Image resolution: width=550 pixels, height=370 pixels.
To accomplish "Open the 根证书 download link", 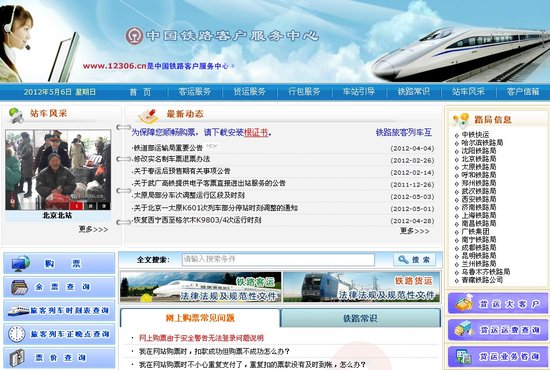I will pos(256,133).
